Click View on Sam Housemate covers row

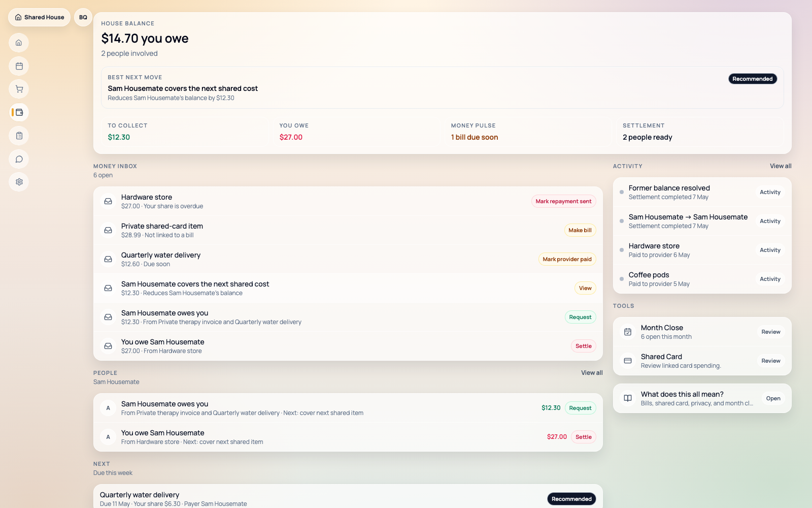pos(585,288)
